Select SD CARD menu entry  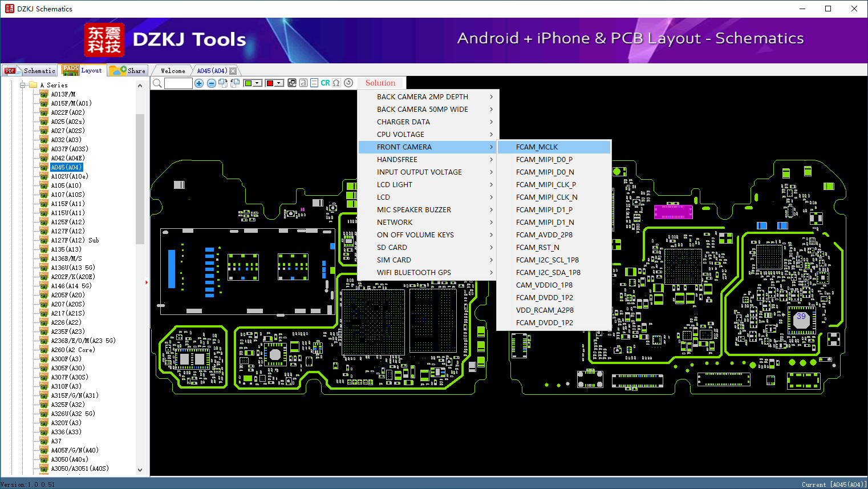[x=428, y=248]
